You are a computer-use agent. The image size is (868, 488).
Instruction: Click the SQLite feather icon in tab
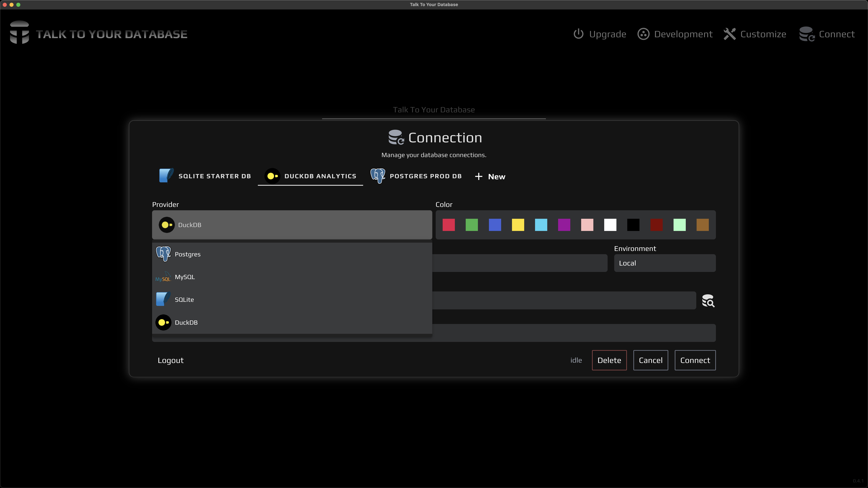(166, 176)
